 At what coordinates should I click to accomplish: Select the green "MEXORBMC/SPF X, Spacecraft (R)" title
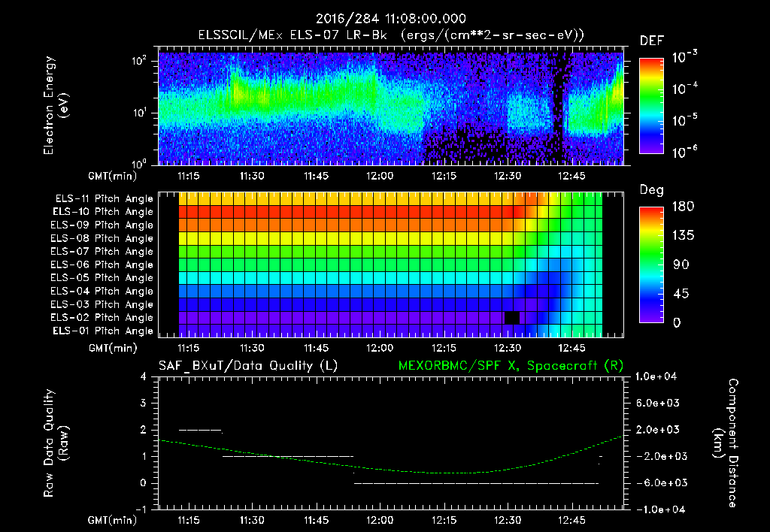click(511, 366)
